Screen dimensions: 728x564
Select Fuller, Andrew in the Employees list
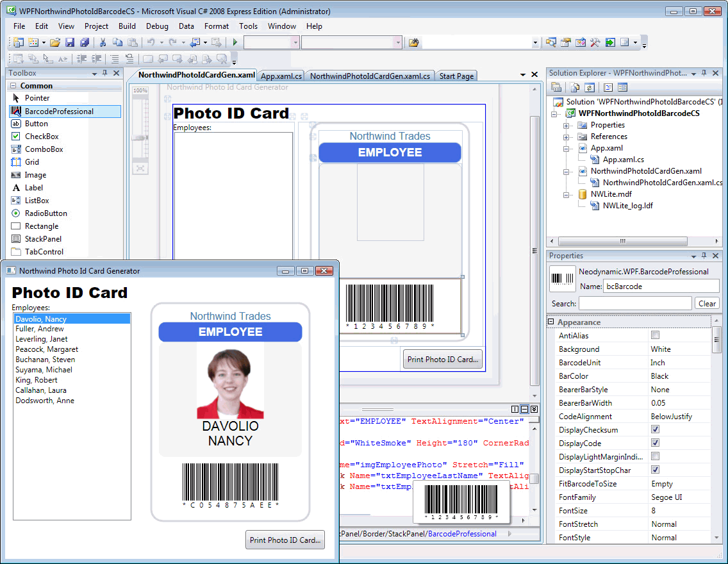72,329
